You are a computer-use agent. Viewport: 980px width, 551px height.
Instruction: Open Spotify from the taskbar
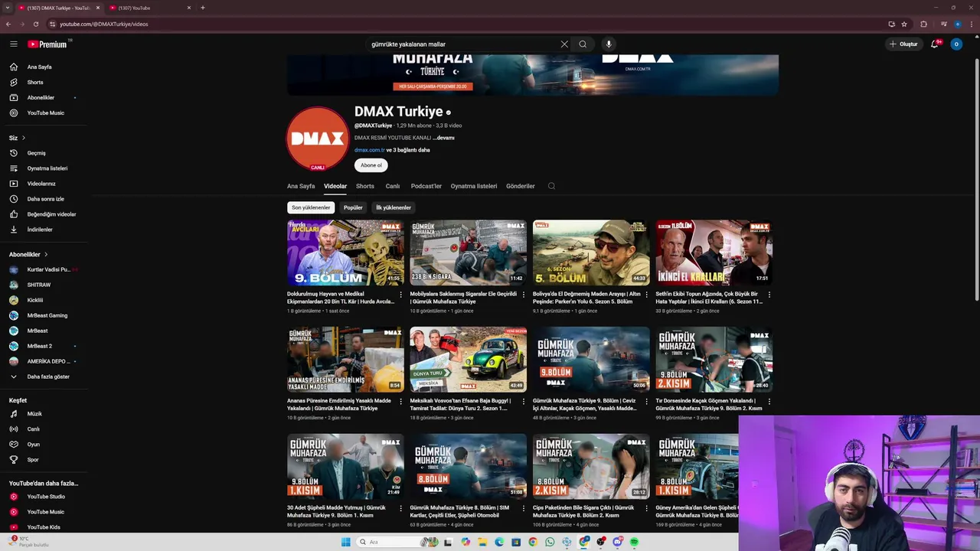point(634,542)
